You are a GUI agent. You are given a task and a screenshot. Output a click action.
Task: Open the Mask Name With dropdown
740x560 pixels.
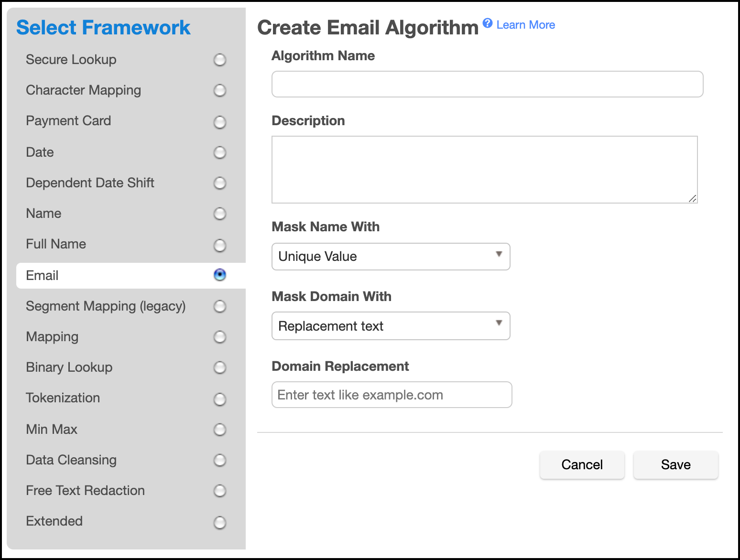pos(391,257)
